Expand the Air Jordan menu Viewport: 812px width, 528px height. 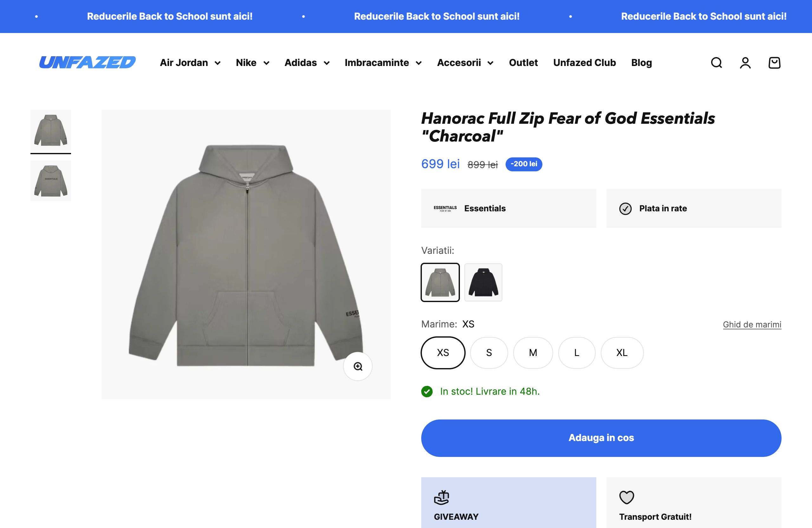(x=190, y=63)
